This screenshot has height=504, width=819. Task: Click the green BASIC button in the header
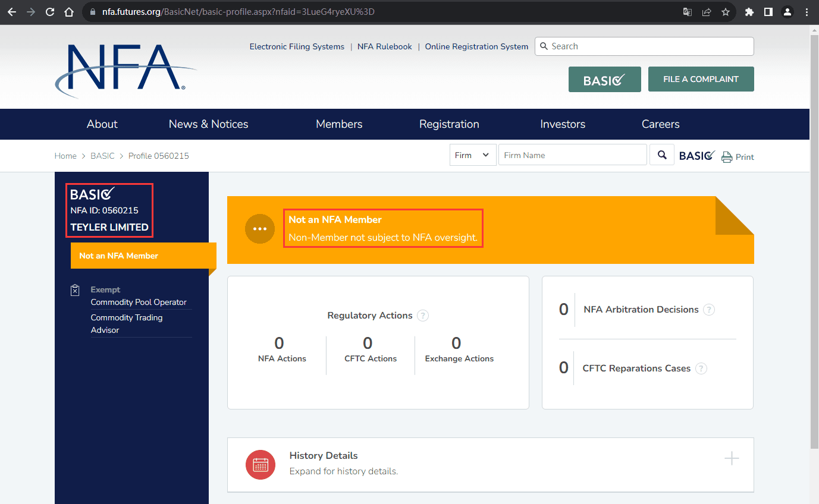tap(605, 79)
